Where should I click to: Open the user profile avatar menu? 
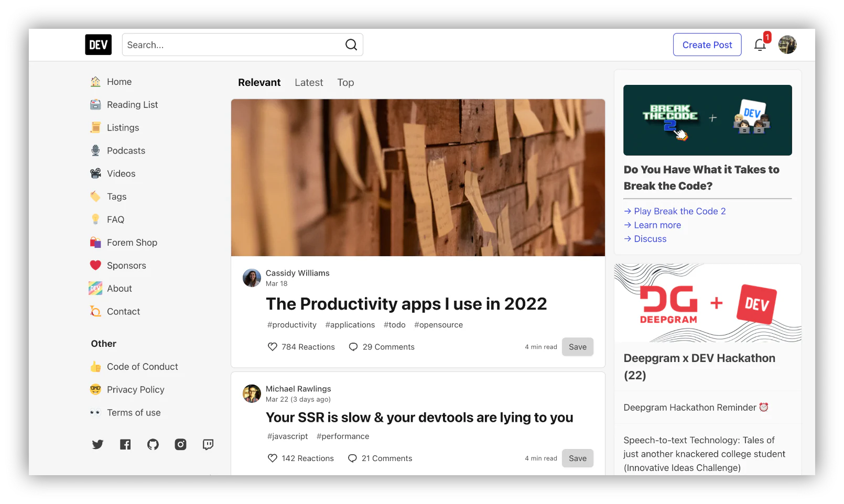(787, 45)
